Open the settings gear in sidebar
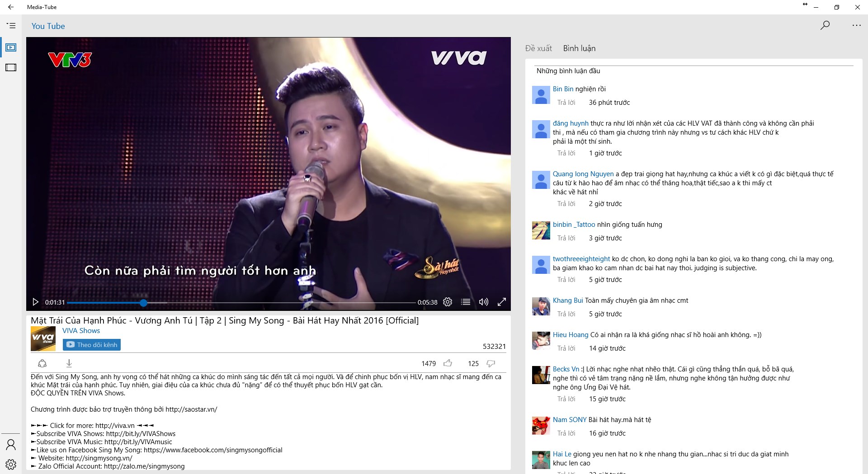868x474 pixels. coord(11,464)
